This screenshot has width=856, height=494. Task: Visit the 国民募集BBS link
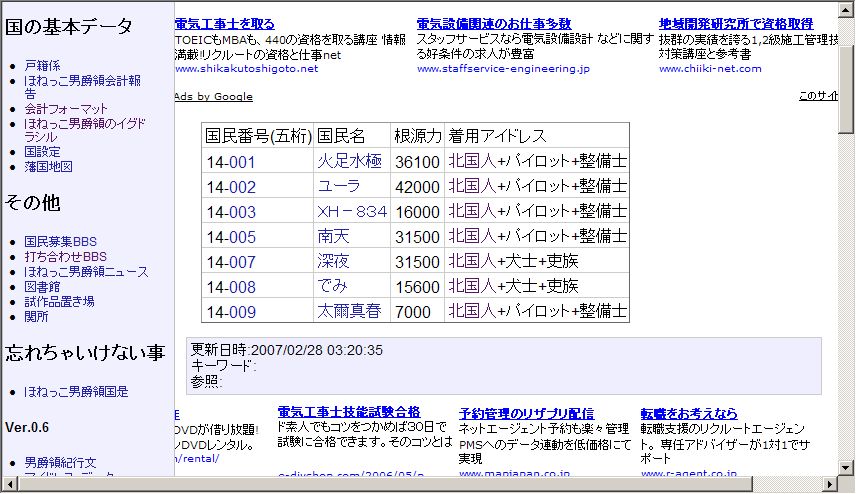61,241
